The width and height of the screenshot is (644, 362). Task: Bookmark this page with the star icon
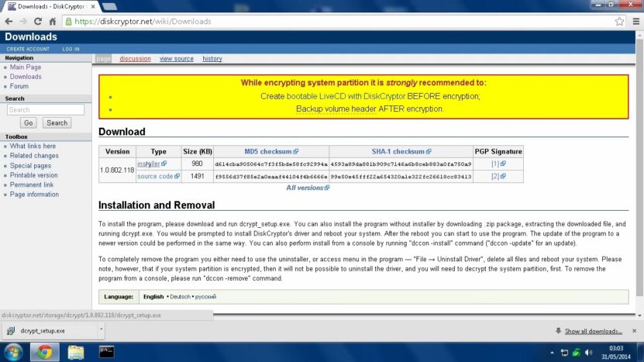tap(619, 22)
